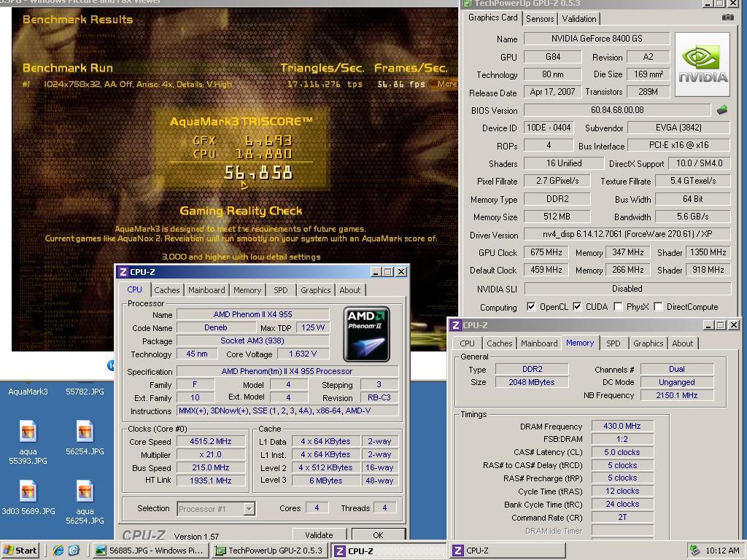Viewport: 747px width, 560px height.
Task: Click the DRAM Frequency value 430.0 MHz
Action: [622, 426]
